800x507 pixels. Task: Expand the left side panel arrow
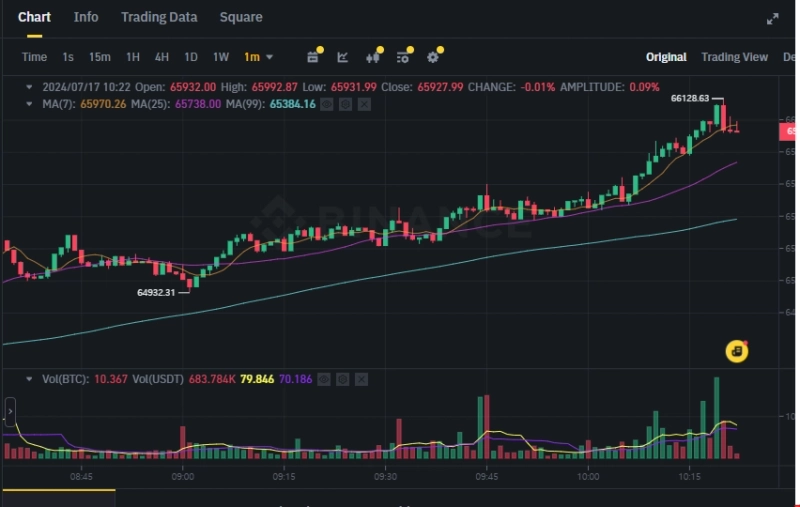(10, 411)
